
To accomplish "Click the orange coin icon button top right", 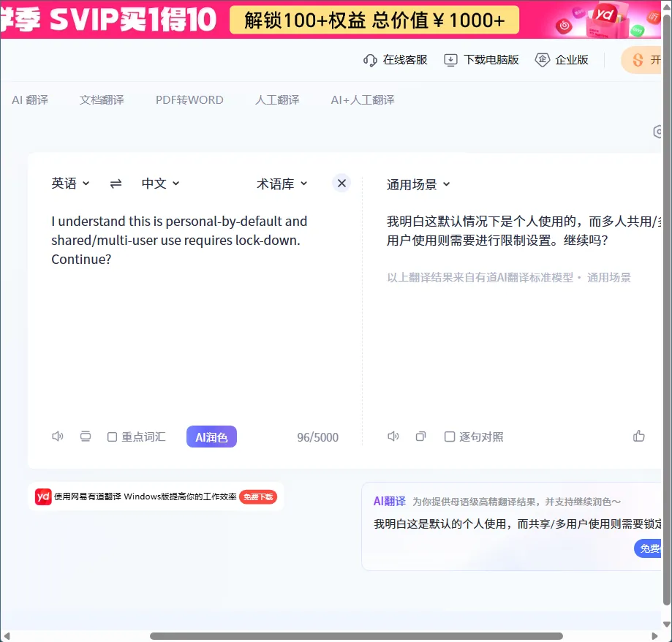I will point(641,60).
